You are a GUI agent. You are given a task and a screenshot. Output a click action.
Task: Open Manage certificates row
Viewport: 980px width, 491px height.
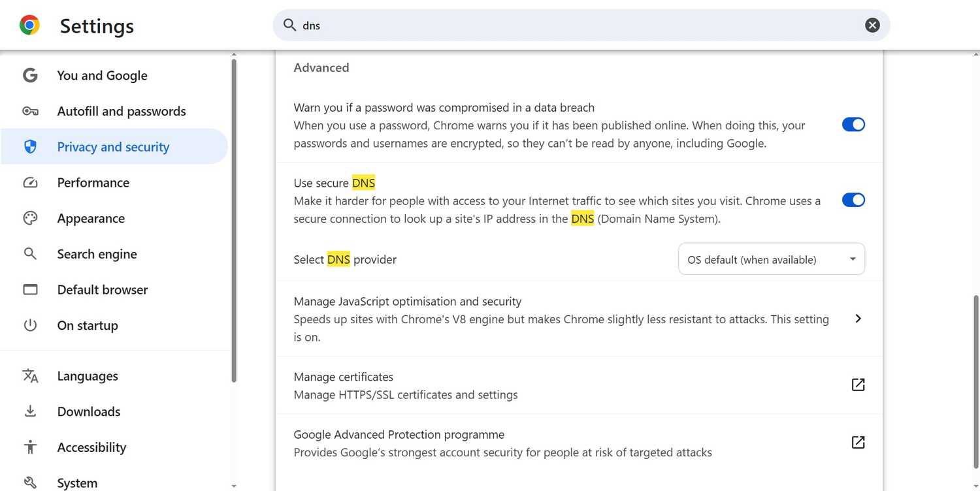[579, 385]
